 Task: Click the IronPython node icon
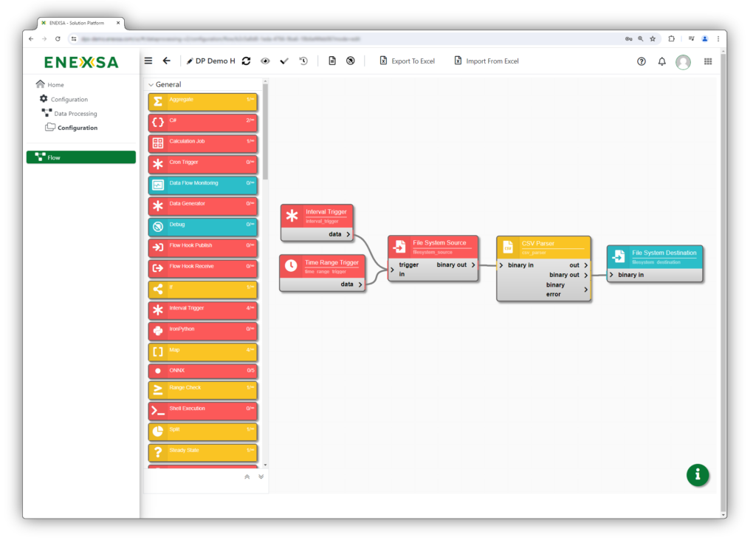(158, 330)
